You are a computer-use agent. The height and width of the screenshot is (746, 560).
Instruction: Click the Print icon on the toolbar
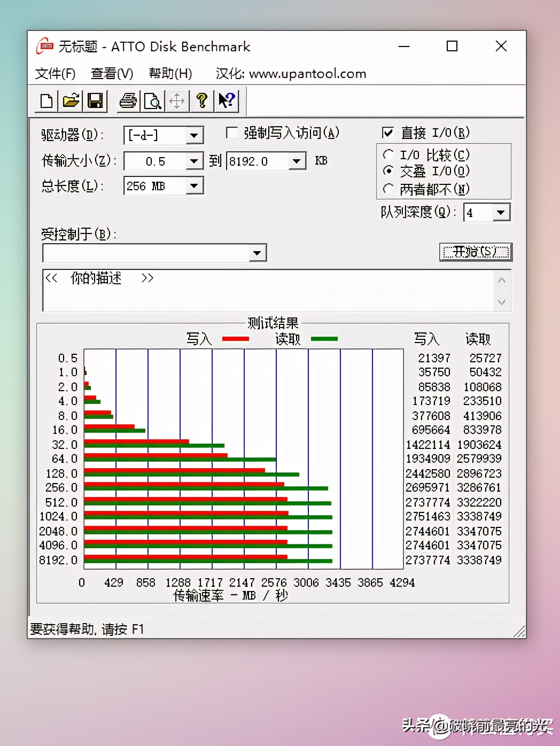pos(127,100)
